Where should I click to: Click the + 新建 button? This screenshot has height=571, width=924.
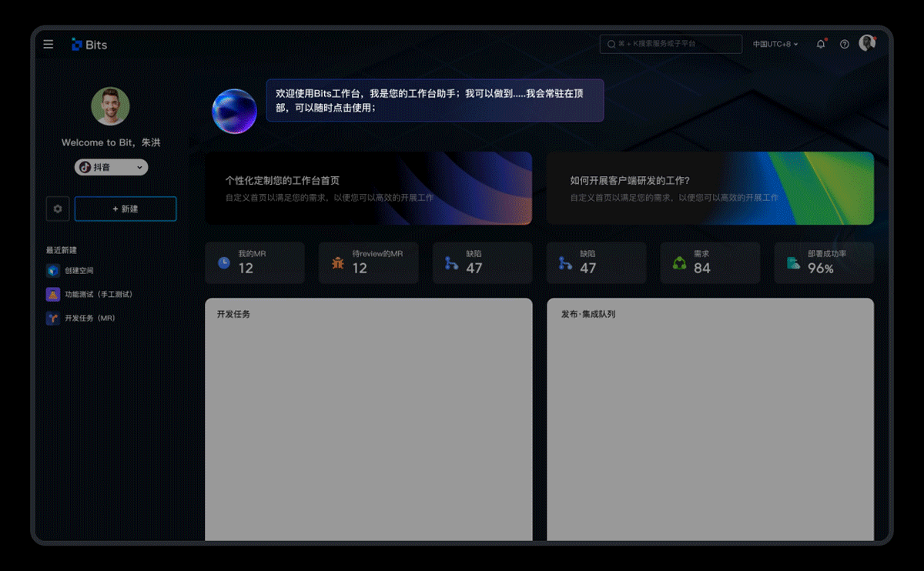pos(126,209)
